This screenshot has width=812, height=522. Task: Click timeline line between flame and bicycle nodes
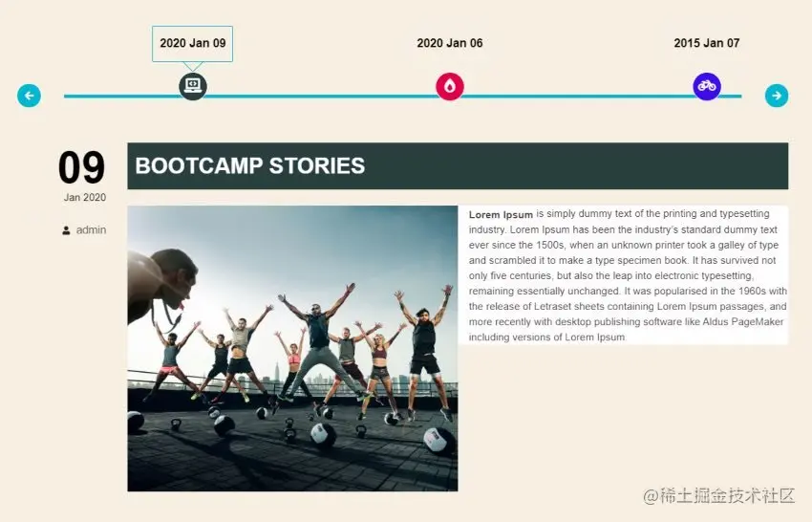pos(579,96)
